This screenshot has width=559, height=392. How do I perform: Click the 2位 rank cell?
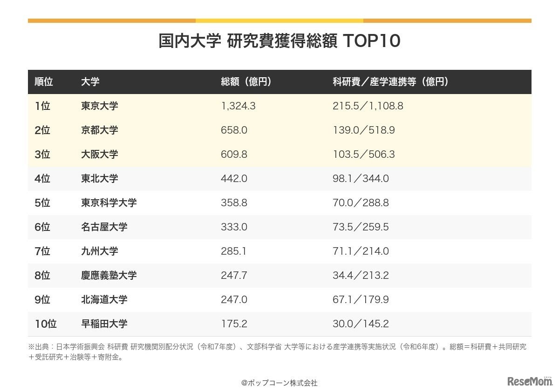[x=42, y=130]
